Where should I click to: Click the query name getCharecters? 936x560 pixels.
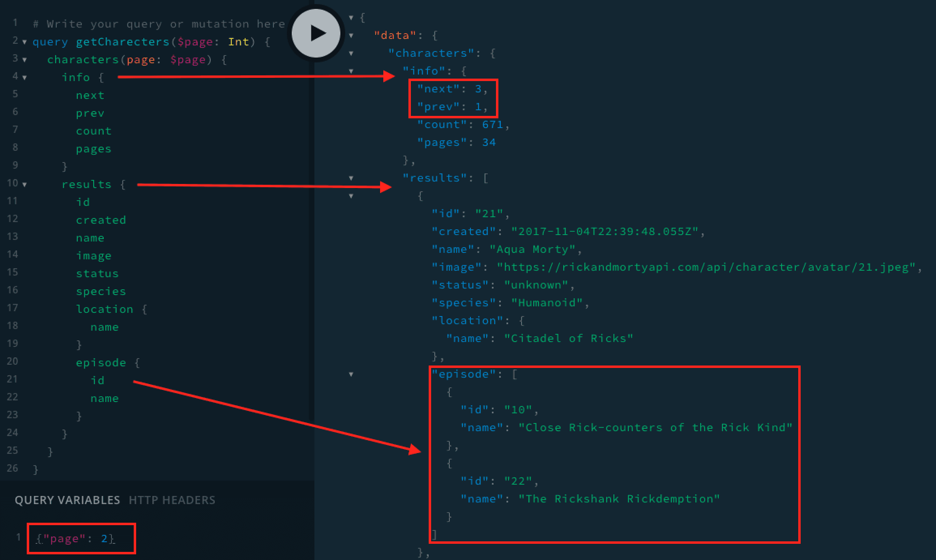coord(123,42)
